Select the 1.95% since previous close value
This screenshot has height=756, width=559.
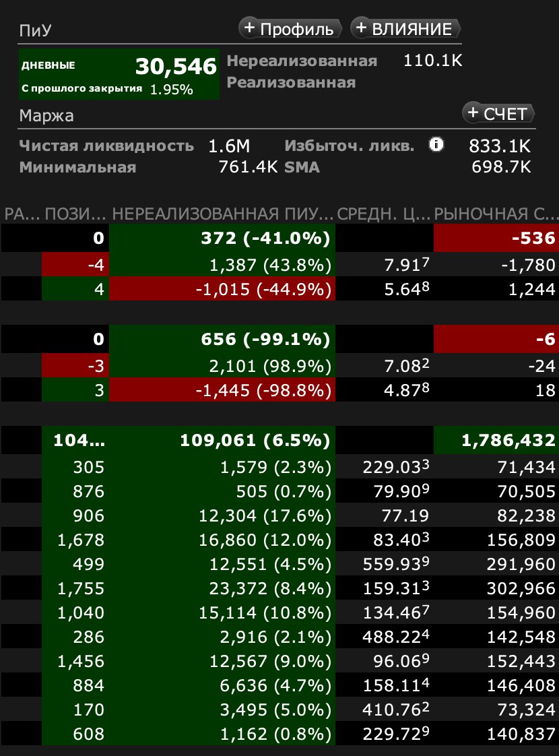[x=172, y=90]
